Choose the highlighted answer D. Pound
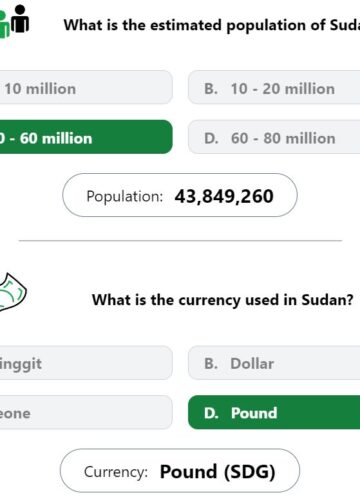 coord(274,412)
